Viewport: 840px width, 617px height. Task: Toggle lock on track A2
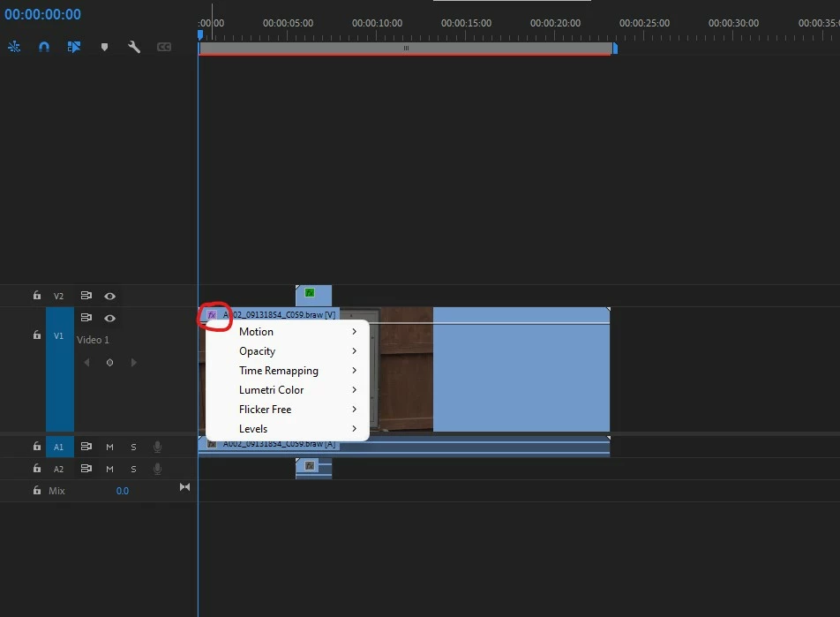(36, 469)
